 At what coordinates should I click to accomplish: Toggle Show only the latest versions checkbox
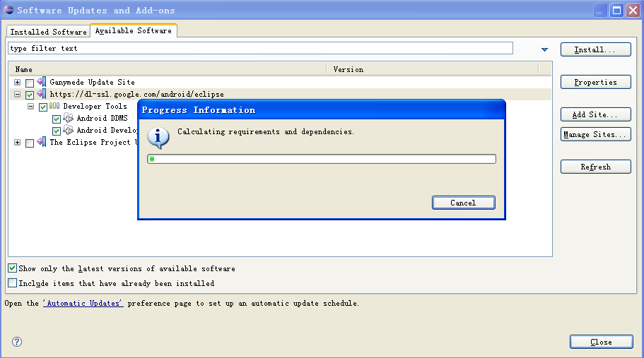tap(12, 268)
